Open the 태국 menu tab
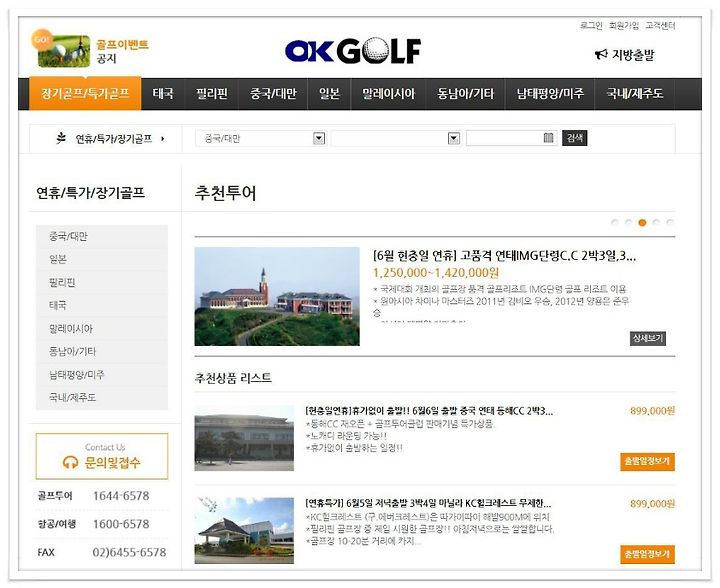This screenshot has height=588, width=720. point(163,94)
